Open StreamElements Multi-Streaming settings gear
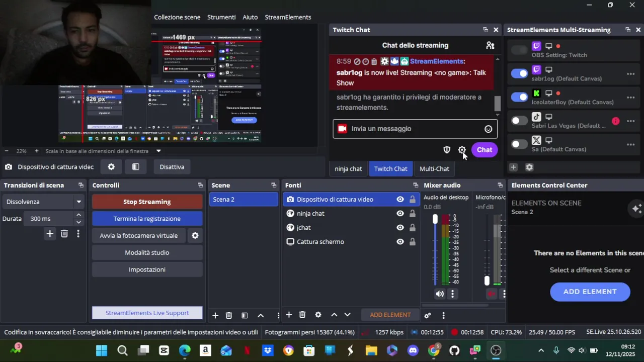 tap(529, 167)
